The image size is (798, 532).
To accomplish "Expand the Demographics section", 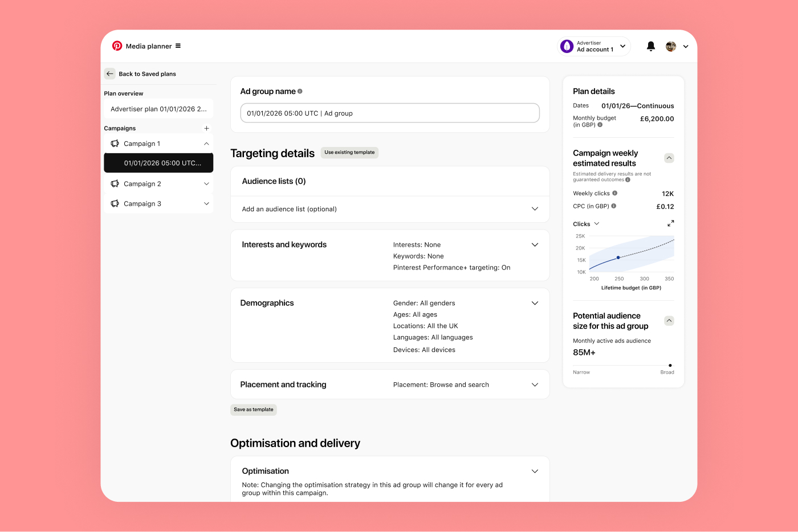I will [x=535, y=302].
